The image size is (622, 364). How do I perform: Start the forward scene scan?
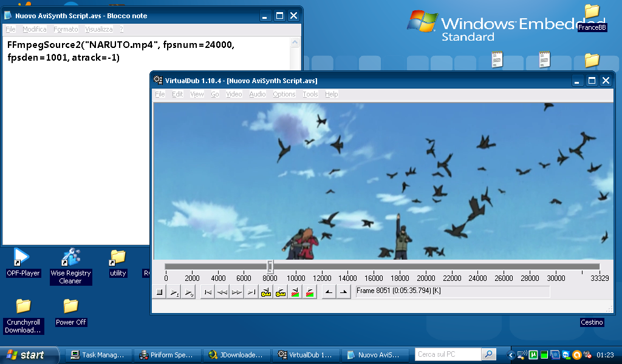[x=310, y=292]
